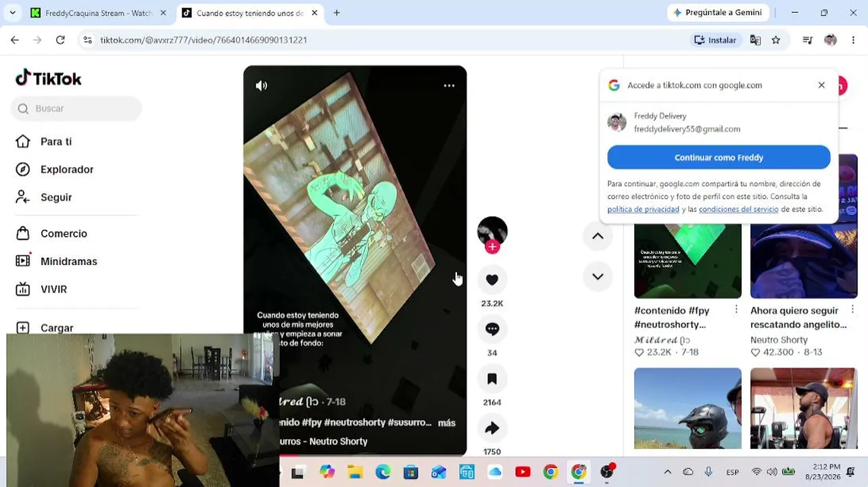Close the Google sign-in popup
The image size is (868, 487).
click(x=821, y=85)
